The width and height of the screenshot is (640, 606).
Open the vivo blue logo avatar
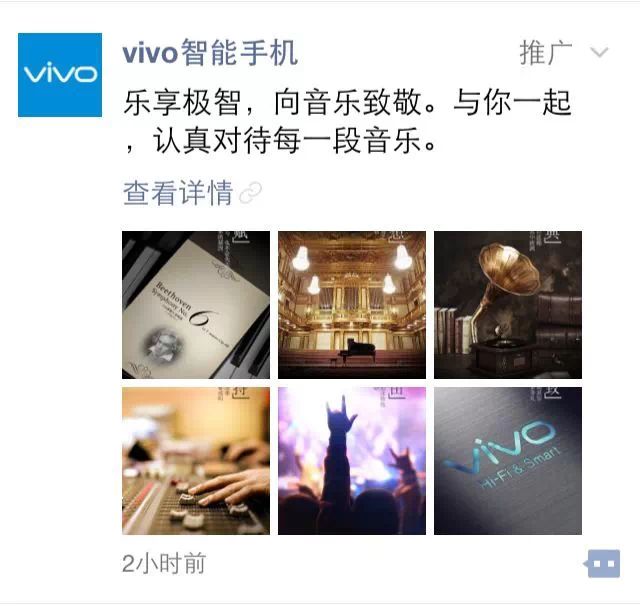(60, 75)
